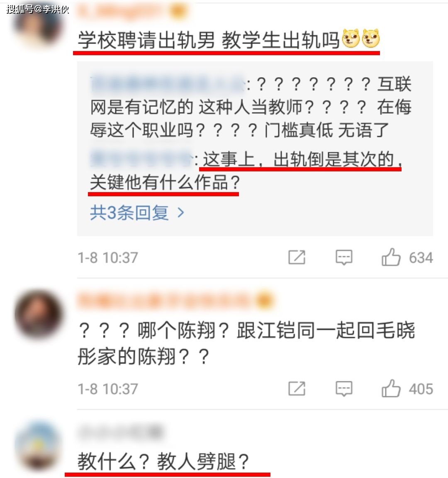The height and width of the screenshot is (478, 448).
Task: Share the 634-likes comment via repost icon
Action: pos(297,257)
